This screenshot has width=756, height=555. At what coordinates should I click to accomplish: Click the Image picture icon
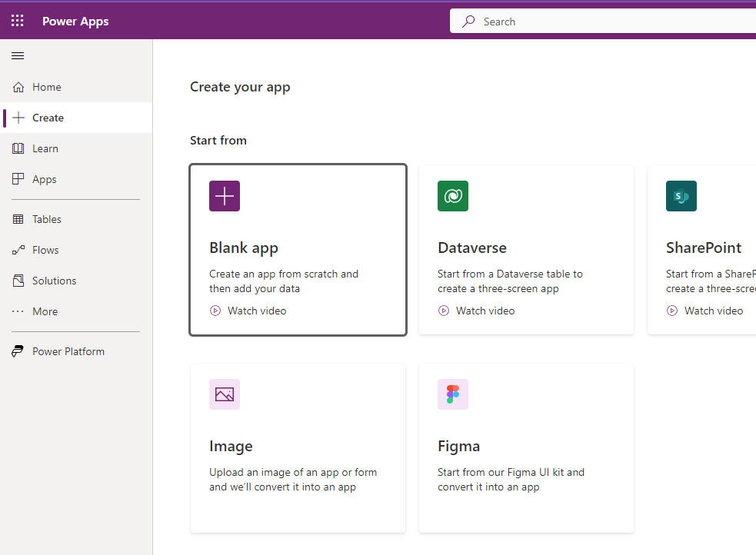pos(225,394)
